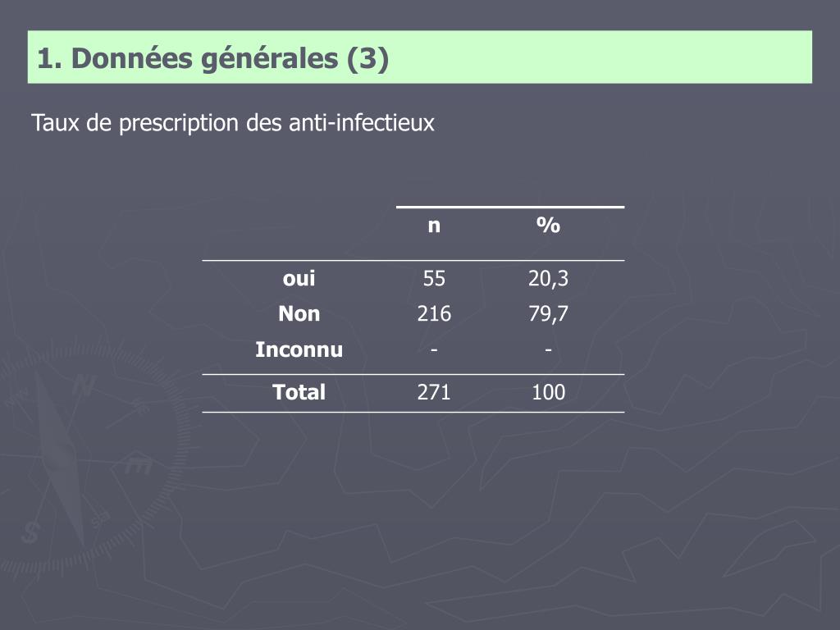Screen dimensions: 840x630
Task: Click the dash in Inconnu % column
Action: (548, 349)
